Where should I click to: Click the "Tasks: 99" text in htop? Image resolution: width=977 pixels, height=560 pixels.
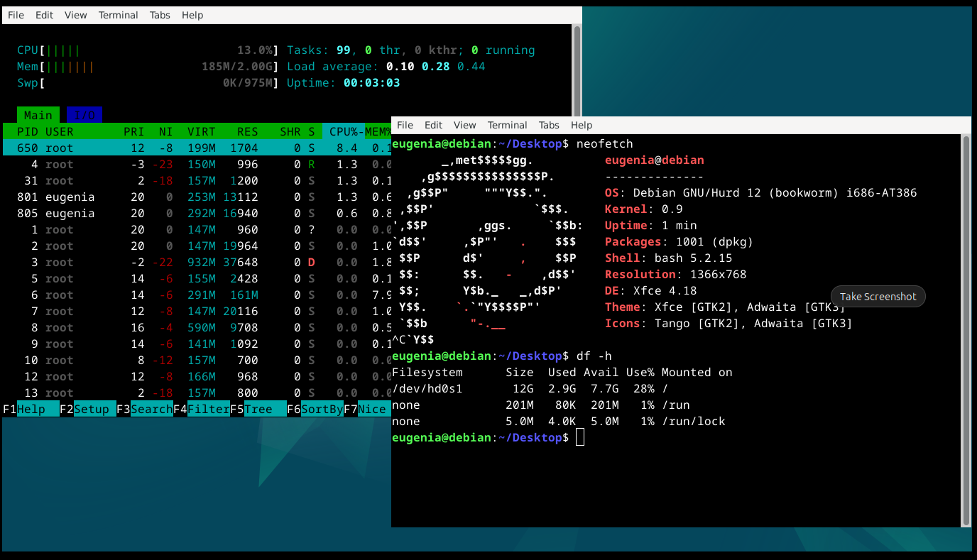pyautogui.click(x=319, y=50)
